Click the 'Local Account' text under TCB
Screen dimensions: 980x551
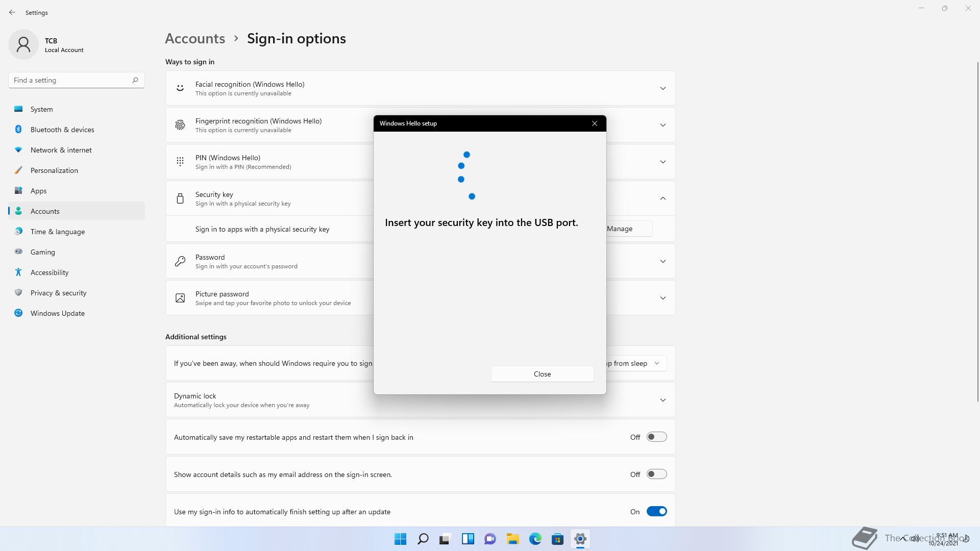(64, 50)
